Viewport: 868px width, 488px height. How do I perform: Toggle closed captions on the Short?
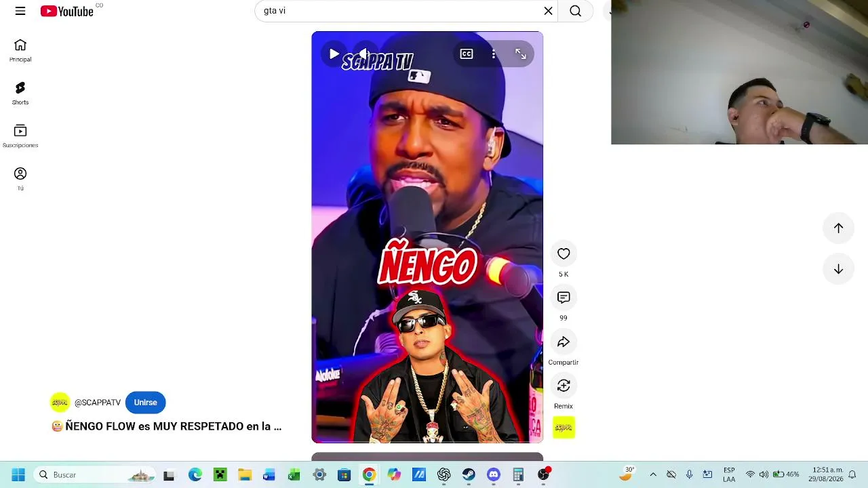(467, 54)
